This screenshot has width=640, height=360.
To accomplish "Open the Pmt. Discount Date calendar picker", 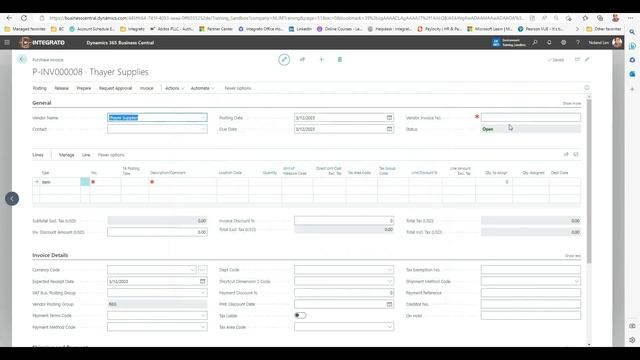I will click(x=389, y=304).
